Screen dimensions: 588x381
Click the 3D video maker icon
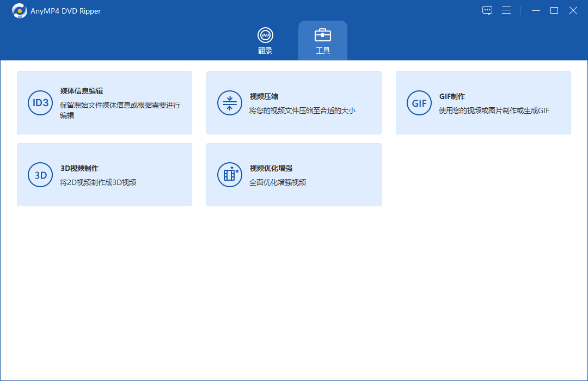pyautogui.click(x=40, y=175)
